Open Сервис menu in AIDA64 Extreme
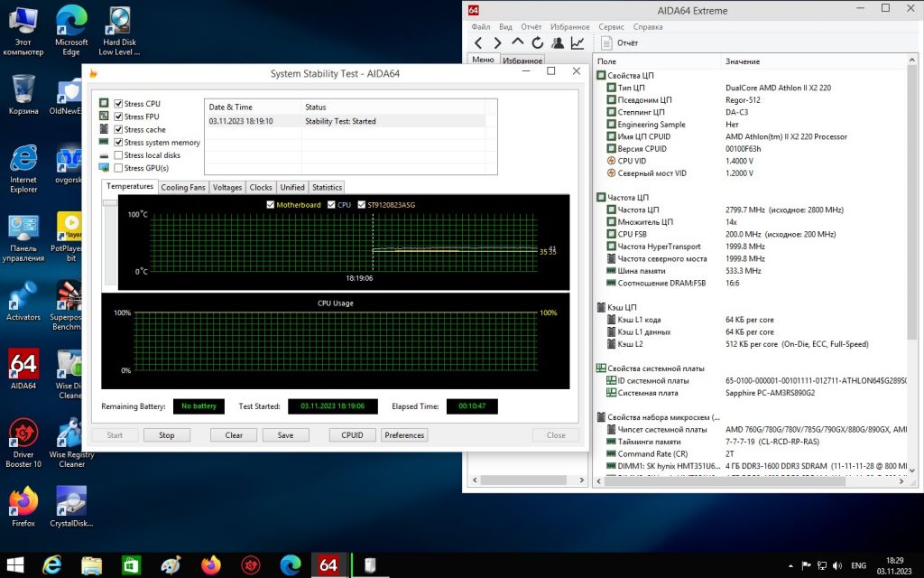This screenshot has width=924, height=578. coord(611,26)
